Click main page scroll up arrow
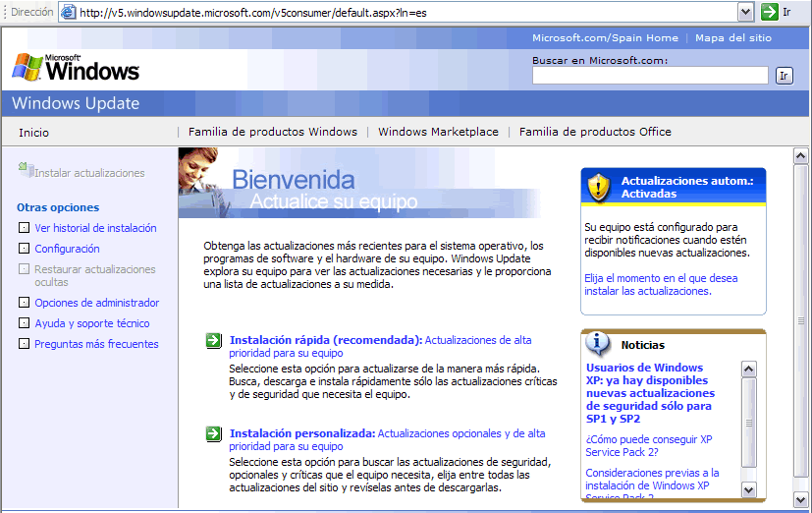The image size is (812, 513). pos(800,156)
